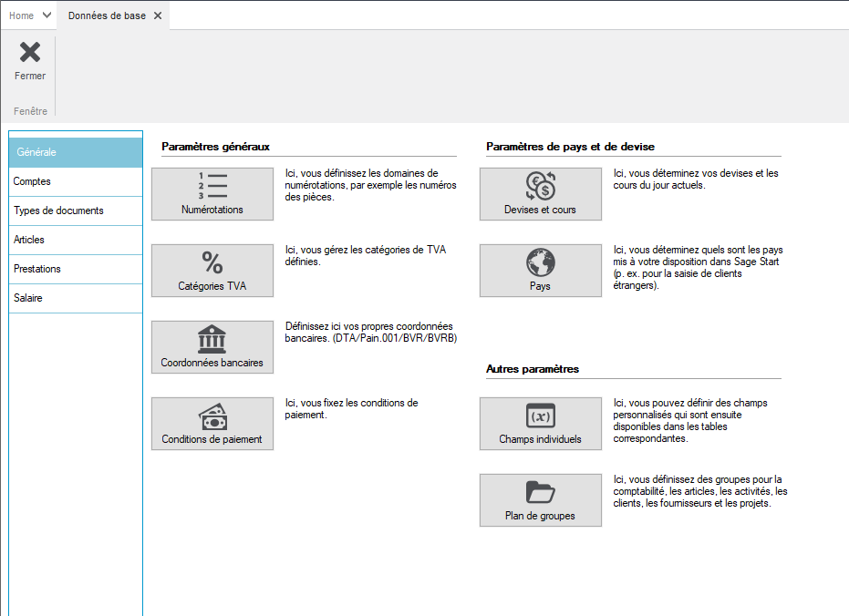Click the Autres paramètres heading
The height and width of the screenshot is (616, 849).
pyautogui.click(x=533, y=369)
